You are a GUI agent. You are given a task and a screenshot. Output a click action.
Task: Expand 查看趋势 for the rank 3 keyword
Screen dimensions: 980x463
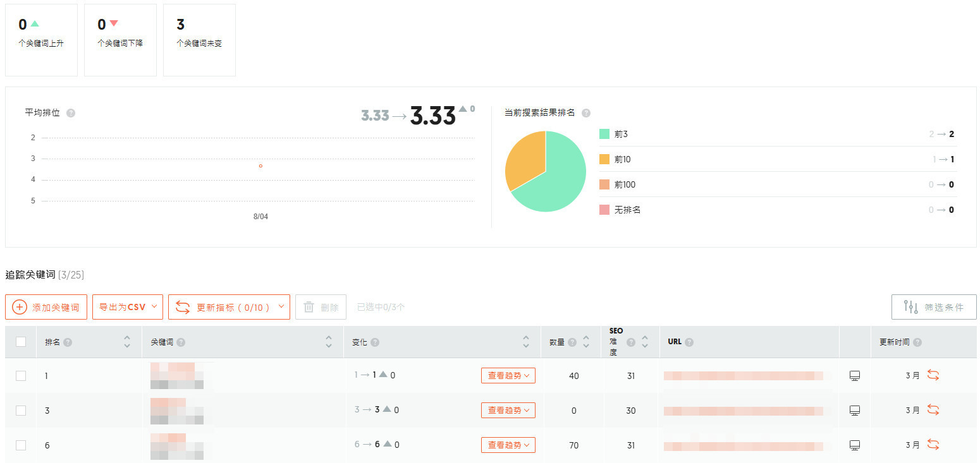[508, 411]
